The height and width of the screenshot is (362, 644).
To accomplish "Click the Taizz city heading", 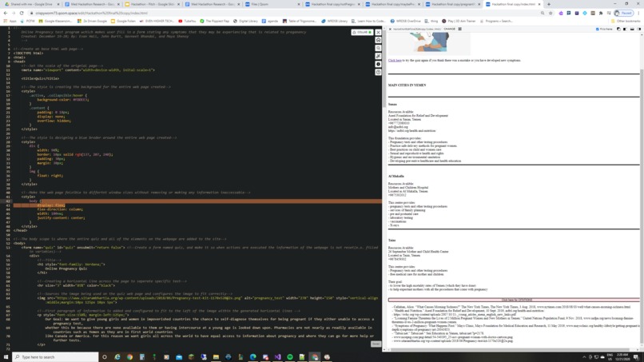I will (392, 241).
